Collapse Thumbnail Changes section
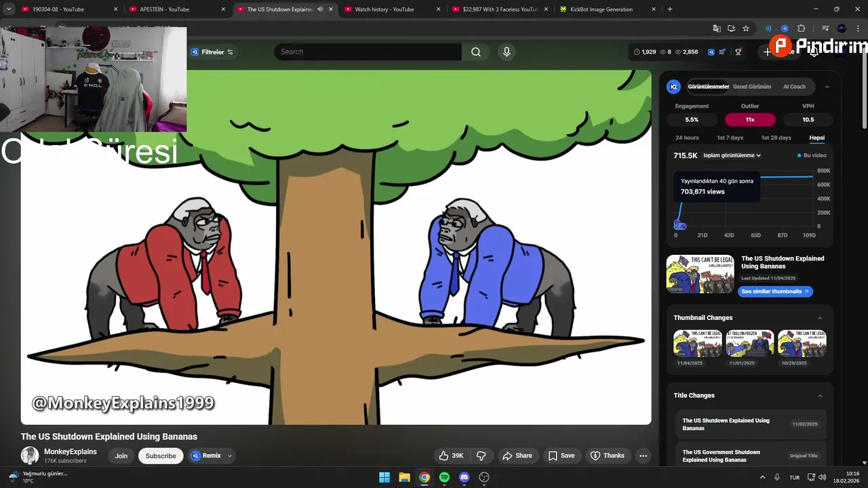Screen dimensions: 868x488 tap(820, 318)
